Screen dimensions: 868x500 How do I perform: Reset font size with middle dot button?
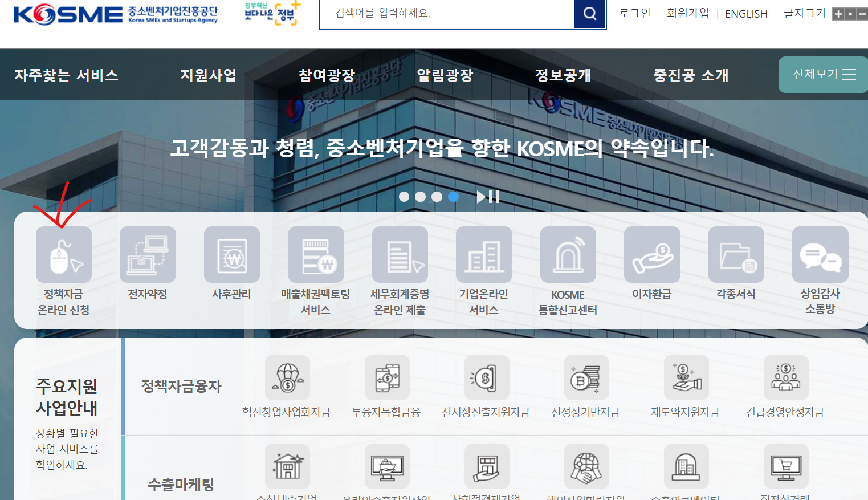(850, 14)
